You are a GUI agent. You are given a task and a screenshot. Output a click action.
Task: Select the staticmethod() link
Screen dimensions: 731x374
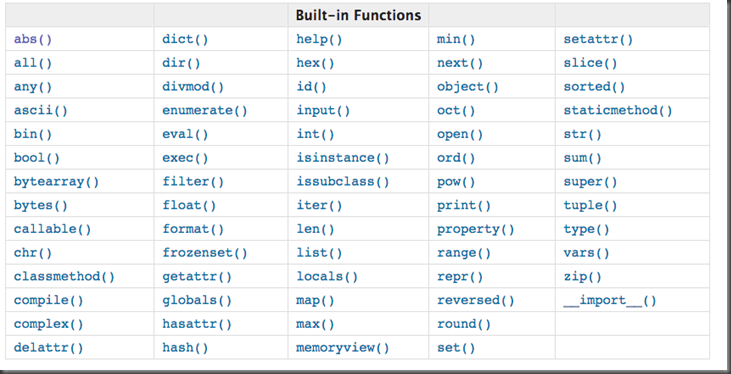coord(618,111)
